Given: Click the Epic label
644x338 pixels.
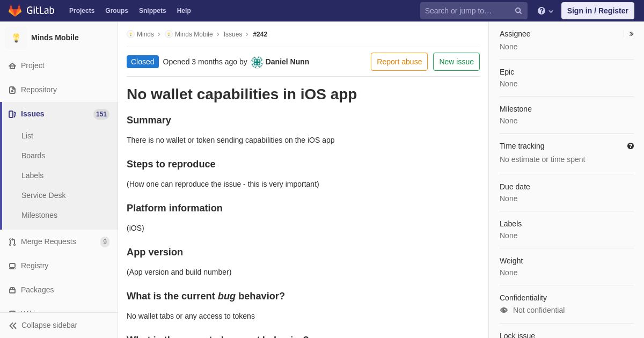Looking at the screenshot, I should 507,72.
